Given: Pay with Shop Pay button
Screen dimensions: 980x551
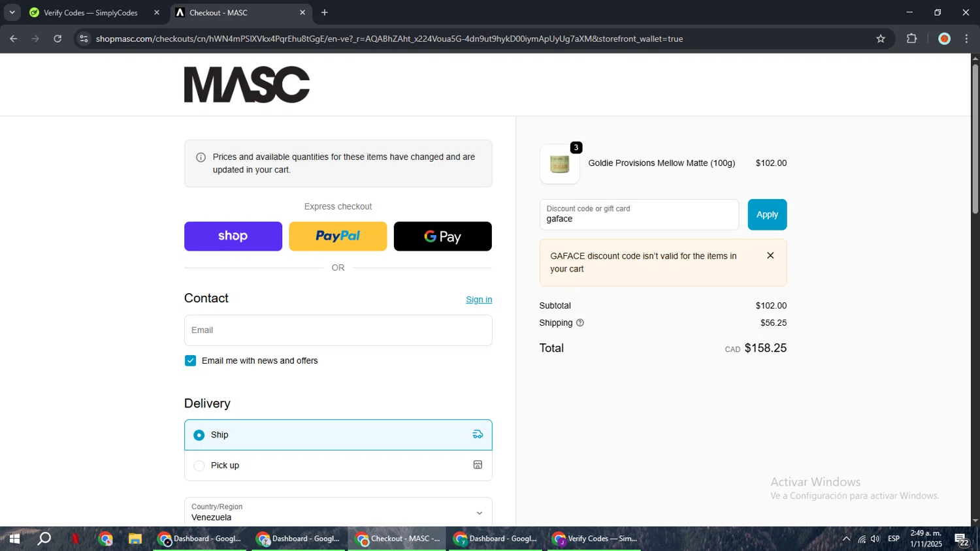Looking at the screenshot, I should click(x=233, y=236).
